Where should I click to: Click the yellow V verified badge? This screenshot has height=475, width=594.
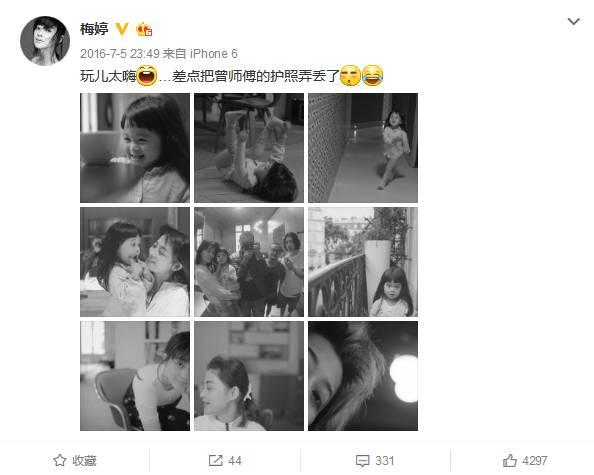tap(122, 29)
